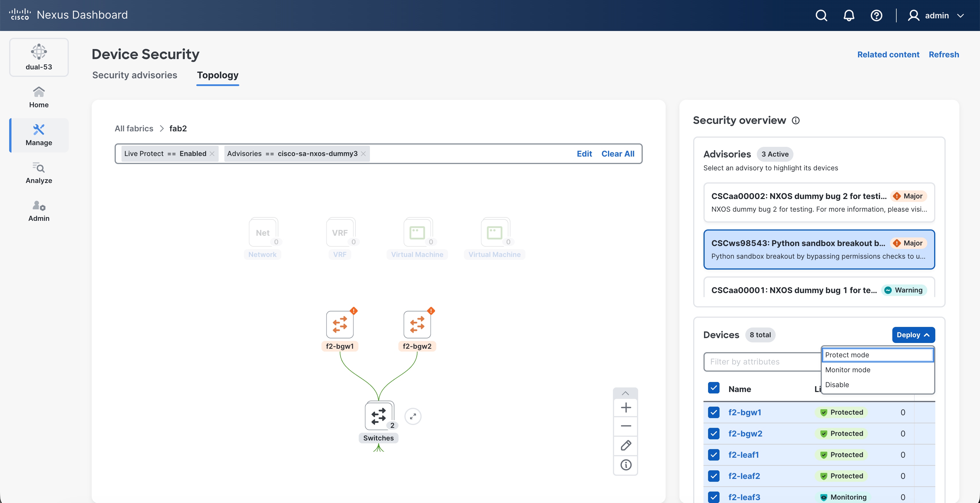The width and height of the screenshot is (980, 503).
Task: Open f2-bgw1 device link
Action: click(744, 412)
